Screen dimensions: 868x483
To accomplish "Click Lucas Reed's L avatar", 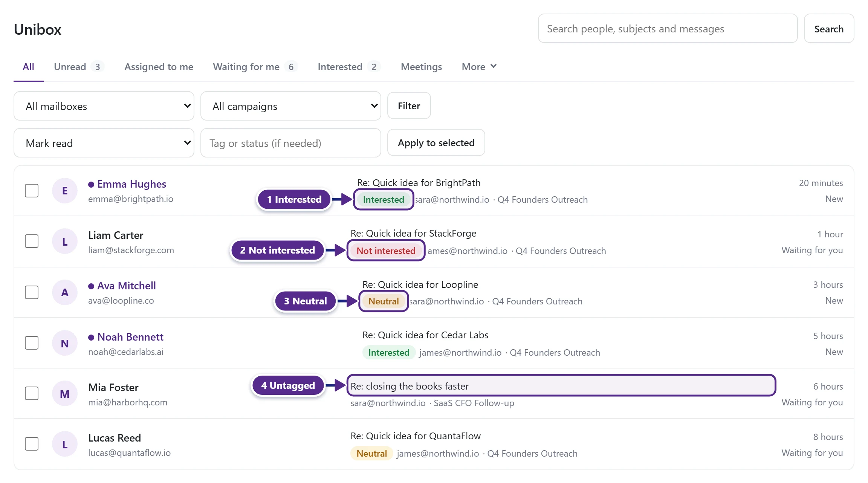I will pyautogui.click(x=65, y=444).
